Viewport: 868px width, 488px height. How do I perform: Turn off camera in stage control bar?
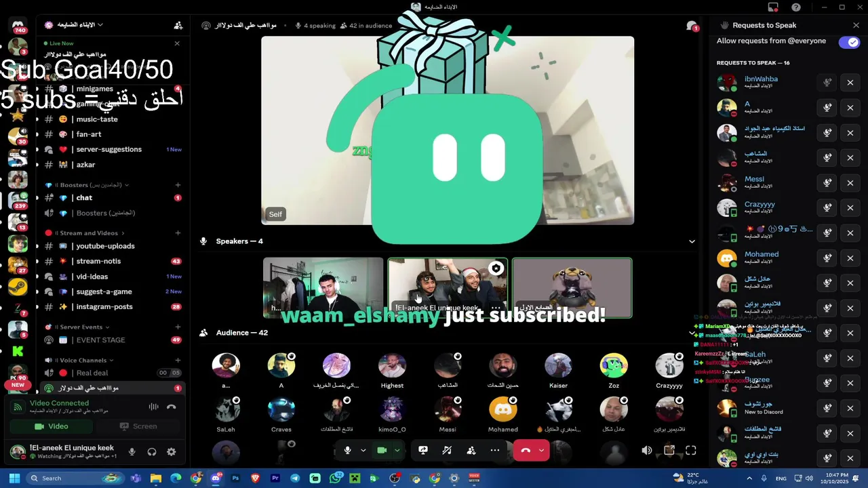coord(382,450)
